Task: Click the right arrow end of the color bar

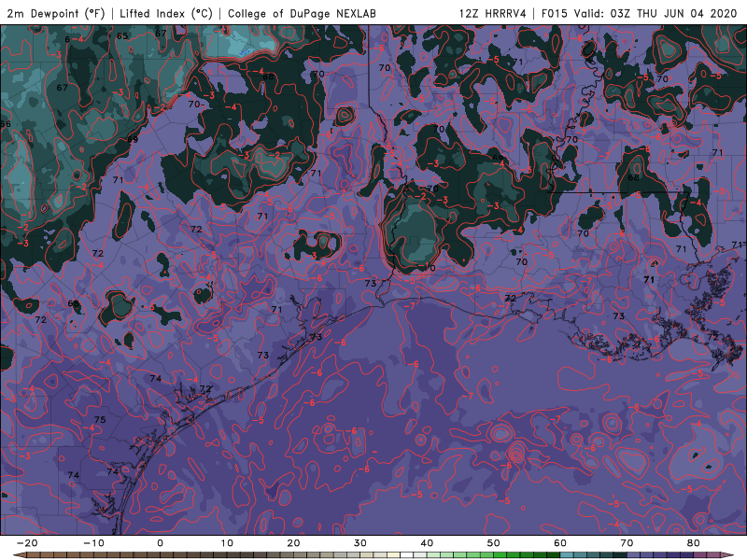Action: coord(727,555)
